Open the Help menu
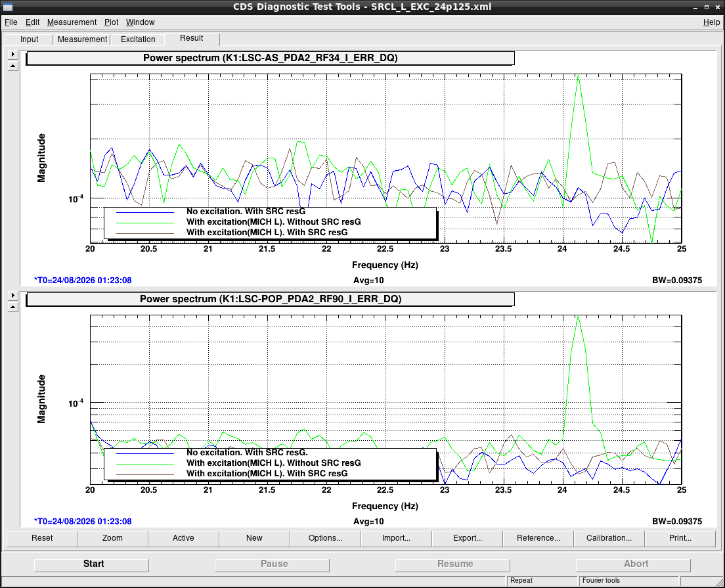Screen dimensions: 725x588 [711, 22]
